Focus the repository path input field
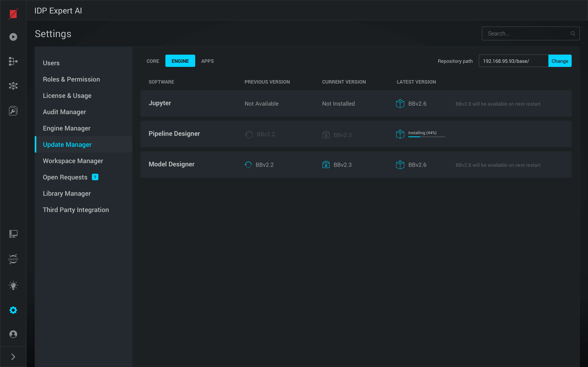588x367 pixels. click(x=513, y=61)
